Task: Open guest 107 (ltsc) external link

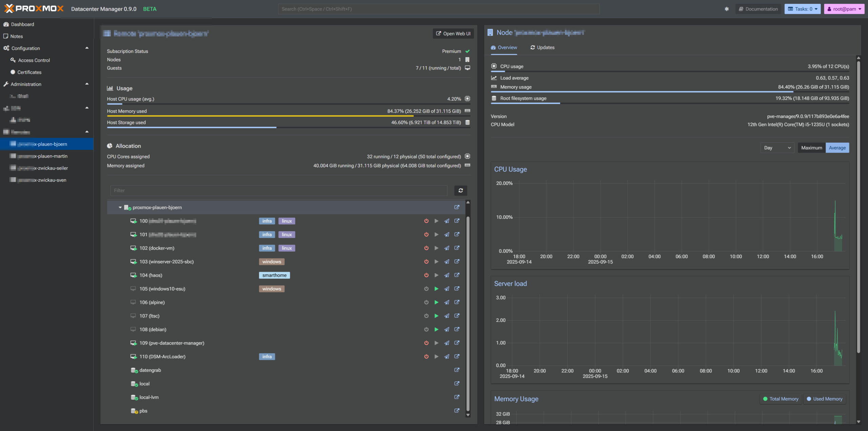Action: tap(457, 316)
